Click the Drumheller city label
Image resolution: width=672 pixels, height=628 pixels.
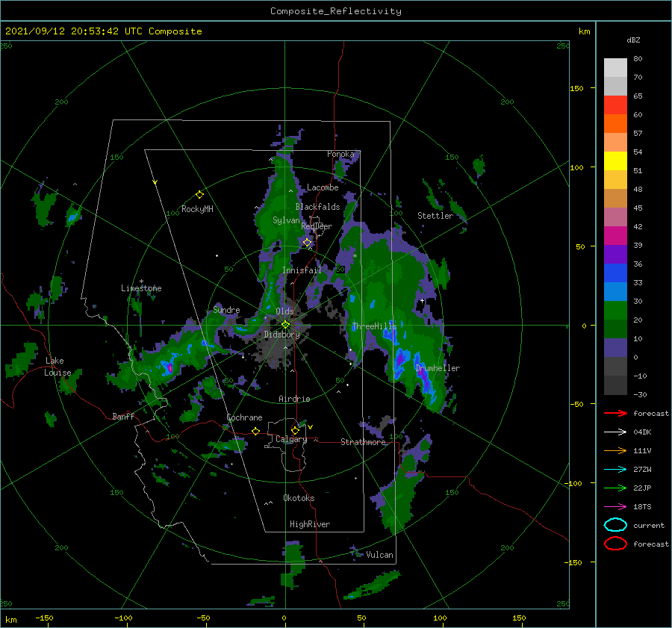(x=438, y=368)
